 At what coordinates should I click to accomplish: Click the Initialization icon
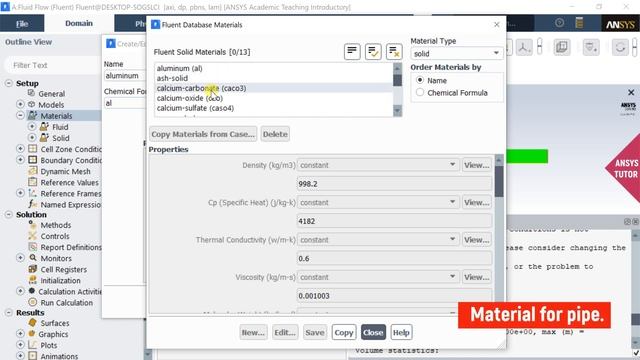[33, 280]
